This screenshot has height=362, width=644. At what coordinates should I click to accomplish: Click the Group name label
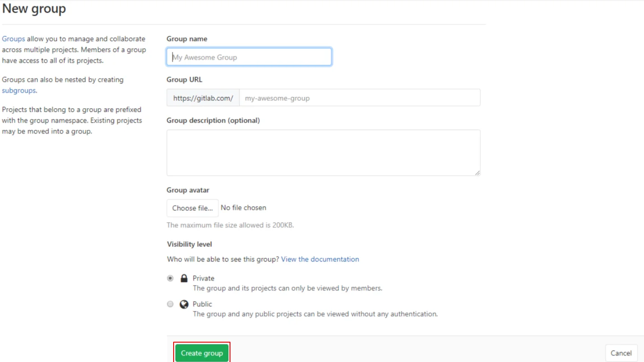(x=187, y=39)
